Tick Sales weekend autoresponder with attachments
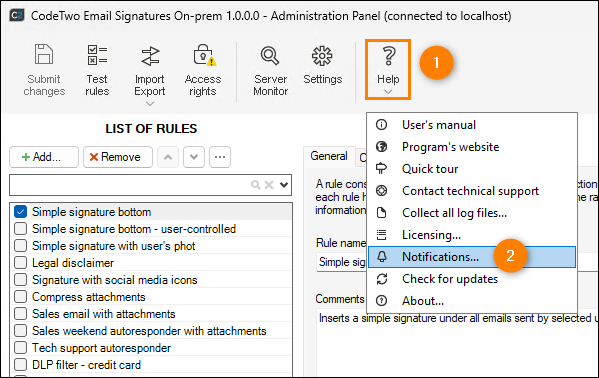The width and height of the screenshot is (599, 378). click(x=20, y=331)
